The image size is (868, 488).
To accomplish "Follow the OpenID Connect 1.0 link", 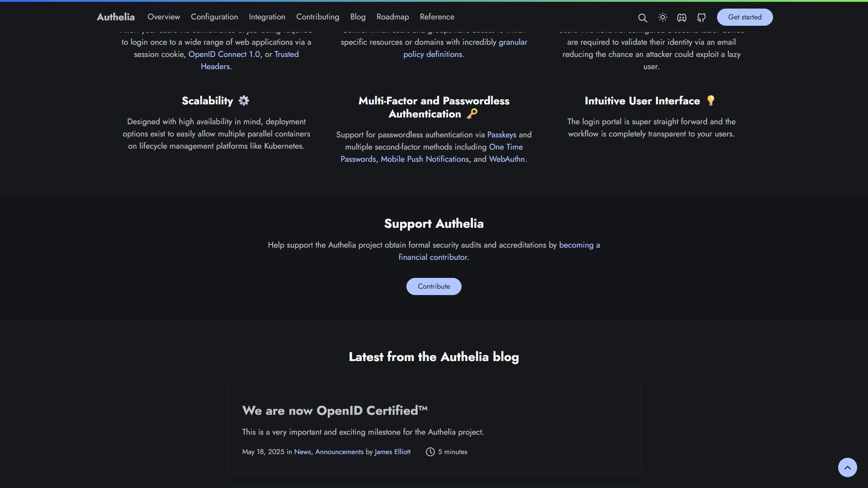I will [x=224, y=54].
